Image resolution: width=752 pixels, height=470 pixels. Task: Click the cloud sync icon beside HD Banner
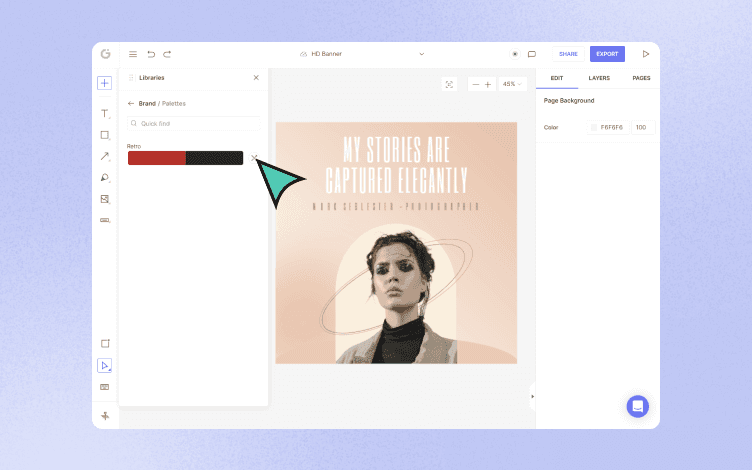[x=303, y=54]
